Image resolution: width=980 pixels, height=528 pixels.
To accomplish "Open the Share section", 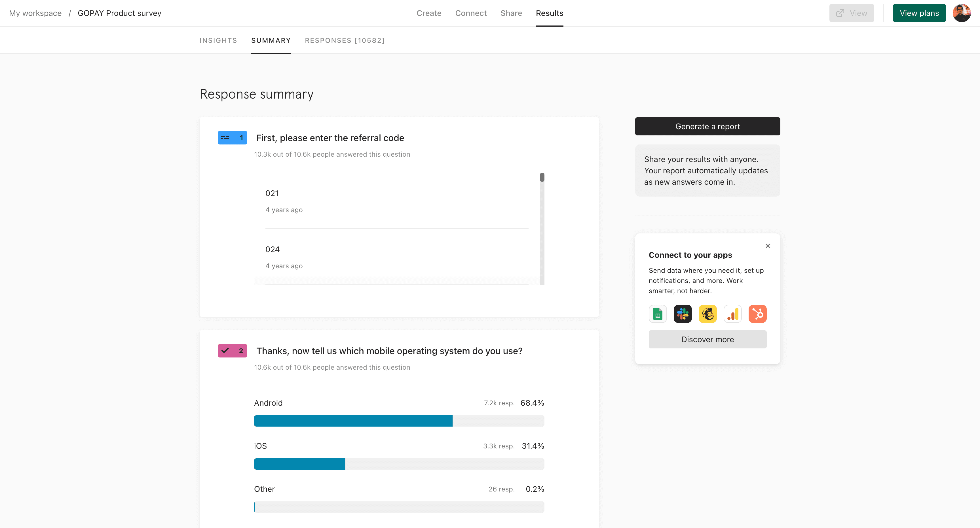I will click(x=511, y=13).
